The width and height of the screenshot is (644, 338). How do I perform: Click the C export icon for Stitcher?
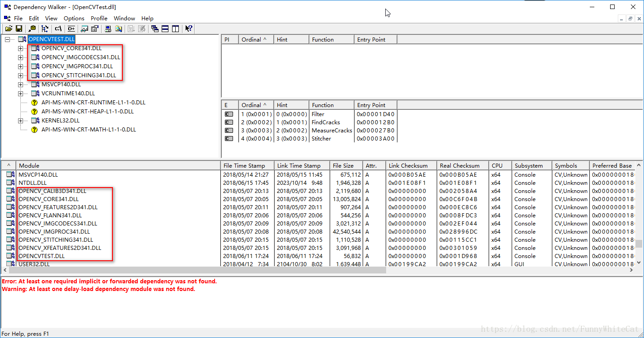pos(229,139)
